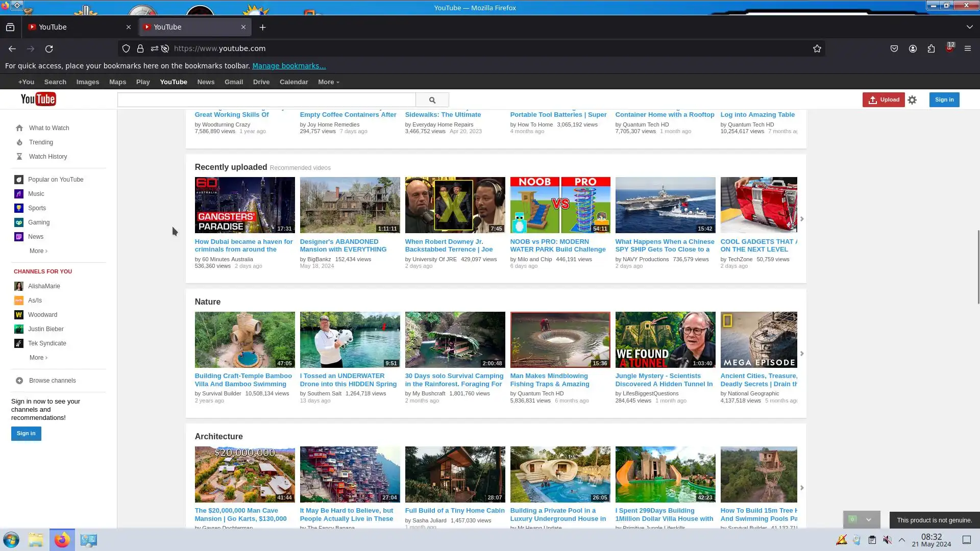Toggle enhanced tracking protection shield
Image resolution: width=980 pixels, height=551 pixels.
click(x=126, y=48)
